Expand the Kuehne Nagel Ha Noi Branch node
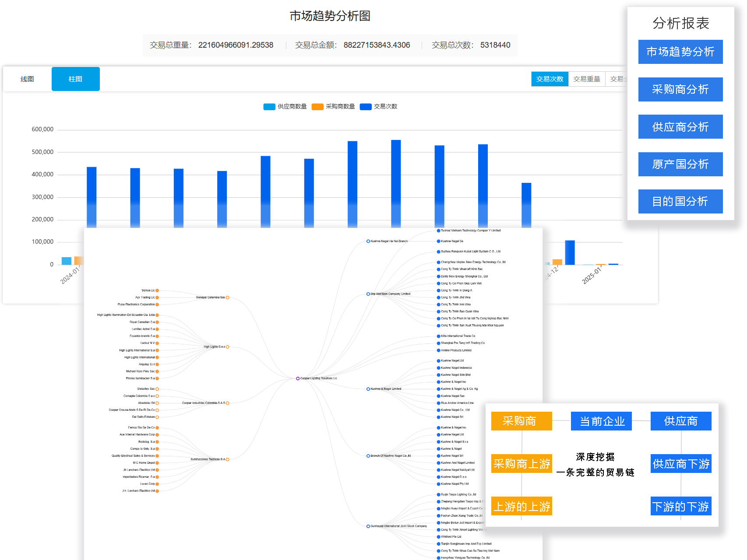Image resolution: width=747 pixels, height=560 pixels. 368,241
